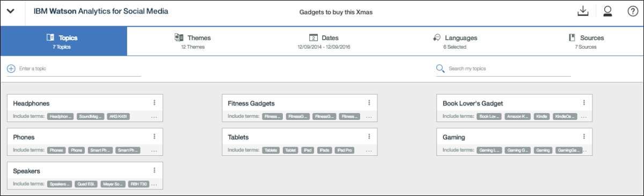Open the Tablets topic kebab menu
Screen dimensions: 644x196
[x=369, y=137]
